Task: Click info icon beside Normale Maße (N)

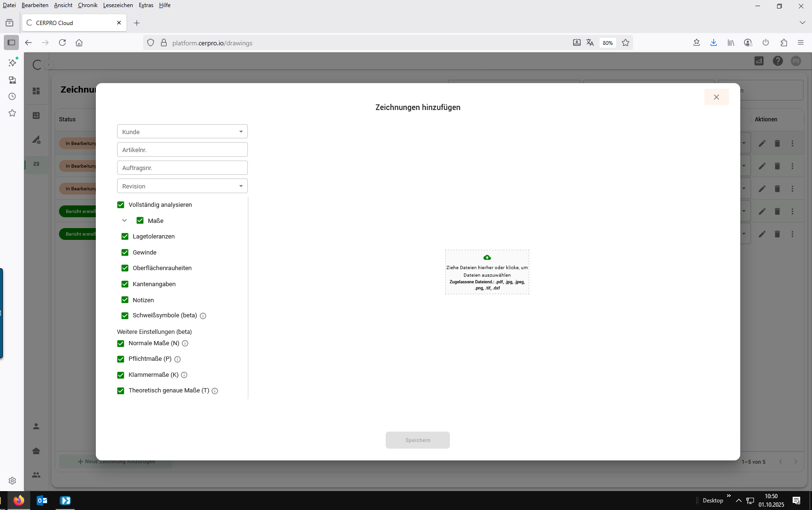Action: click(x=185, y=344)
